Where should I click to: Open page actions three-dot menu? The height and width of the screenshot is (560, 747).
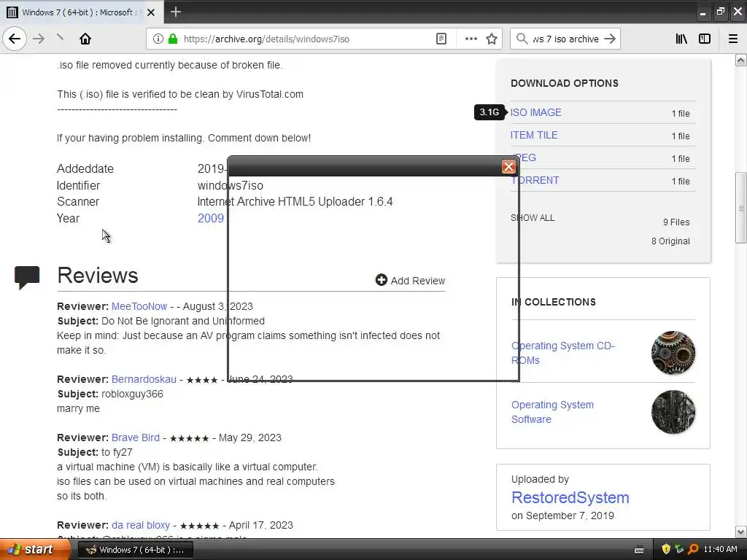pyautogui.click(x=471, y=39)
